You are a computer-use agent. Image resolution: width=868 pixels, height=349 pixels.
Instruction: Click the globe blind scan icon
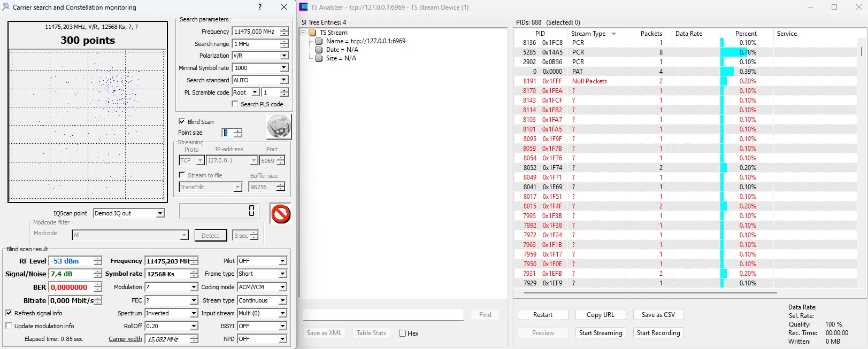pos(279,127)
